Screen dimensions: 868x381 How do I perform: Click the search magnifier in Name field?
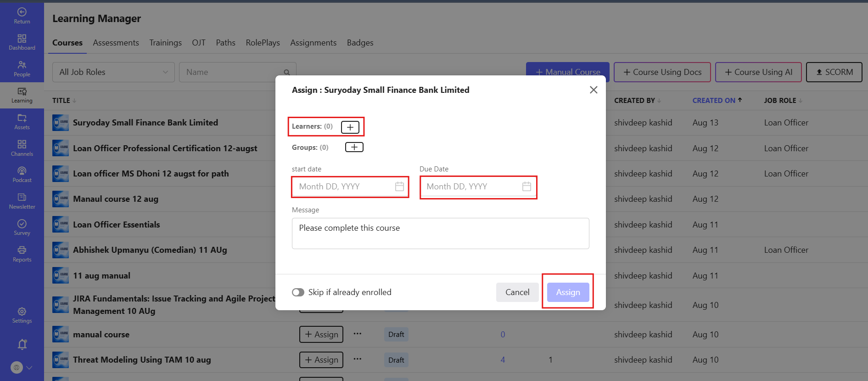point(287,73)
